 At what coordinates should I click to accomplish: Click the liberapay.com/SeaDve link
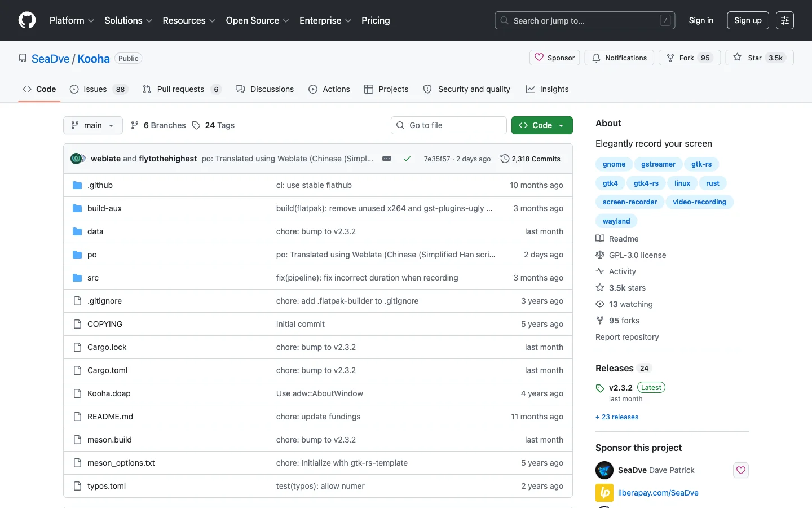point(658,493)
